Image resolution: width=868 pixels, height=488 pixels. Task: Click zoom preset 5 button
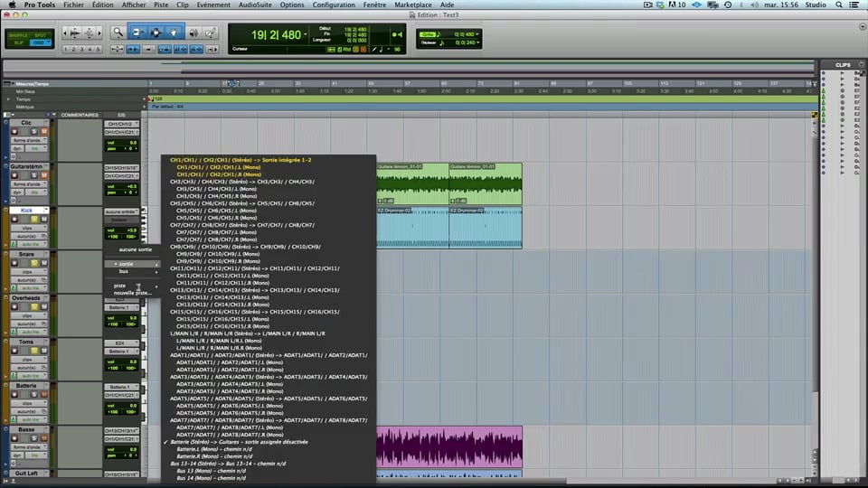99,49
